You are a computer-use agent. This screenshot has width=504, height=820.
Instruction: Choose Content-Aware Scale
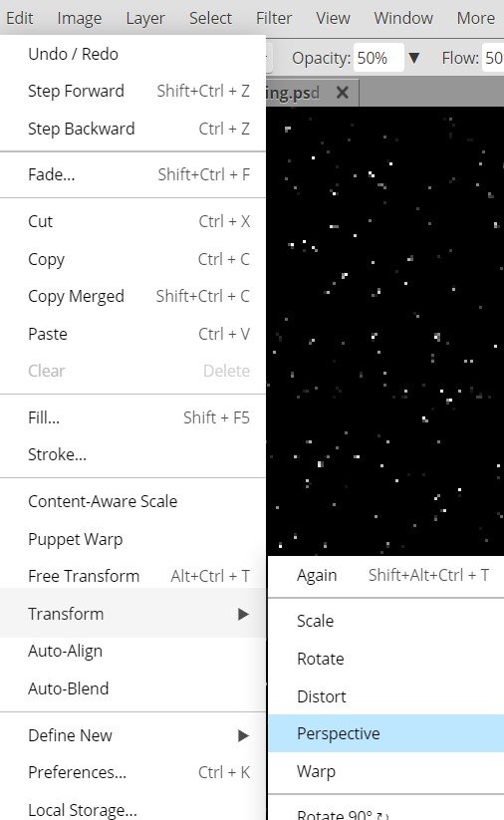132,501
